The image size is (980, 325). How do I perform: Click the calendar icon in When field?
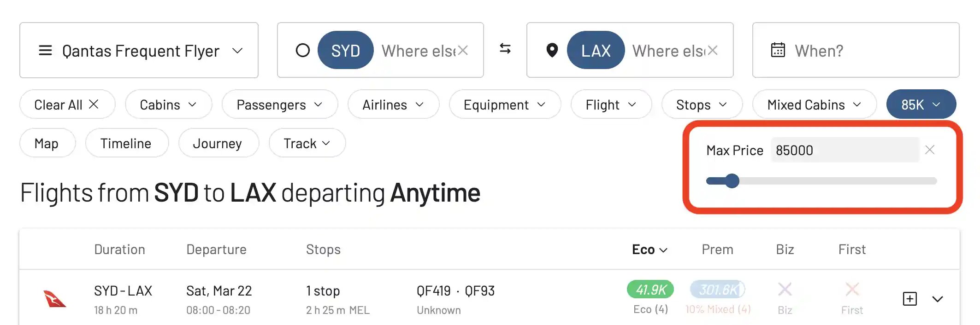click(778, 50)
